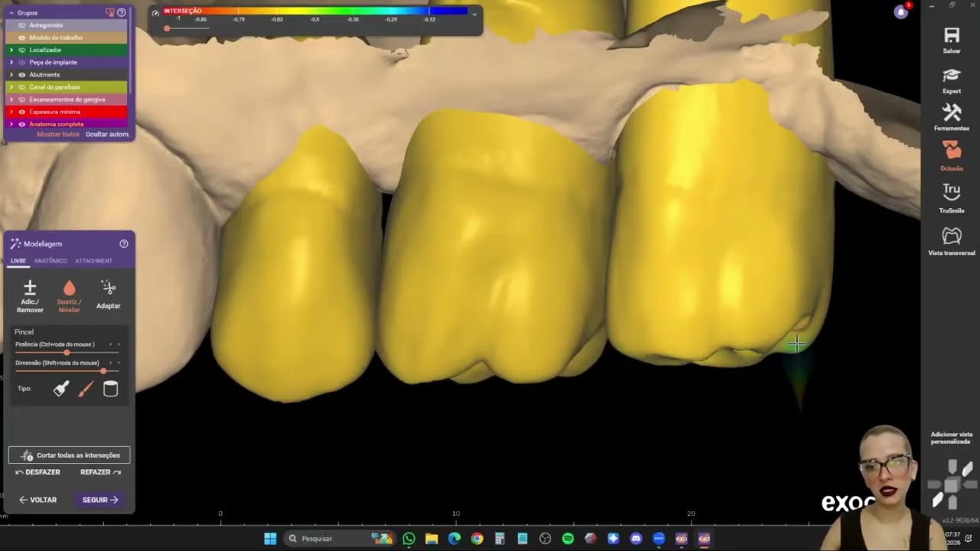Click DESFAZER undo button
Image resolution: width=980 pixels, height=551 pixels.
click(38, 472)
